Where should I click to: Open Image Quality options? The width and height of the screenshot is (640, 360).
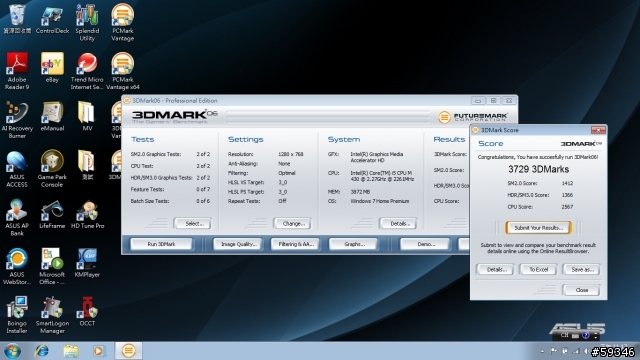coord(238,244)
